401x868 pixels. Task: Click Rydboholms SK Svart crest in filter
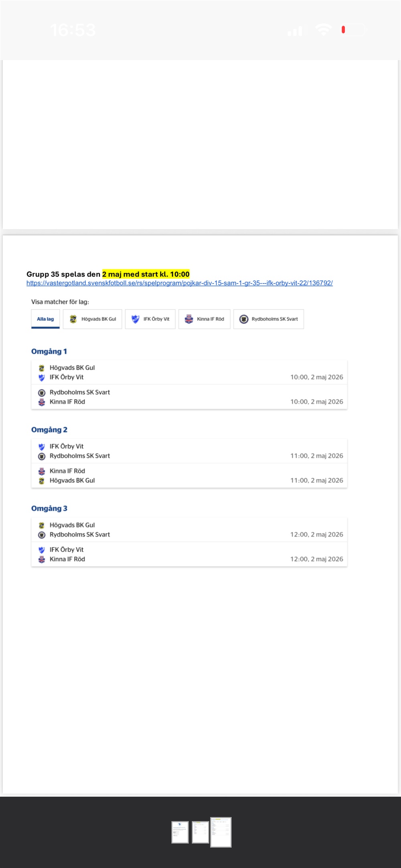click(x=244, y=319)
